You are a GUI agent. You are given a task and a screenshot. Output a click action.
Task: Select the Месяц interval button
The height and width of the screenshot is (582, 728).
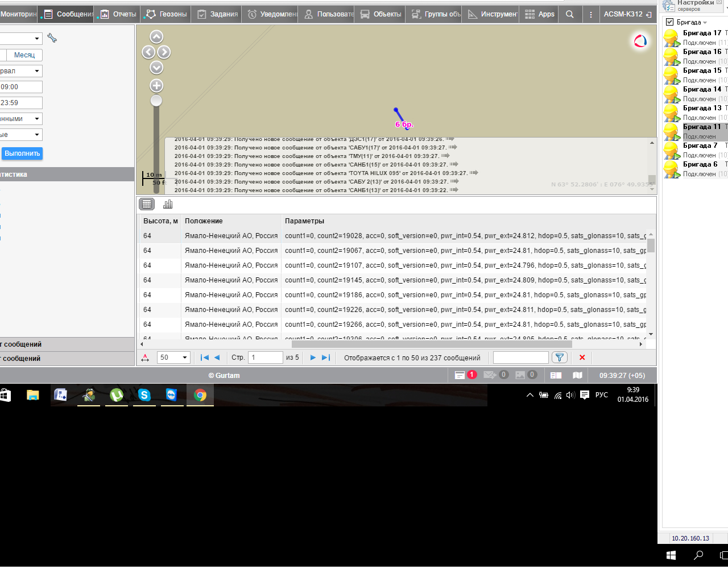[x=24, y=55]
